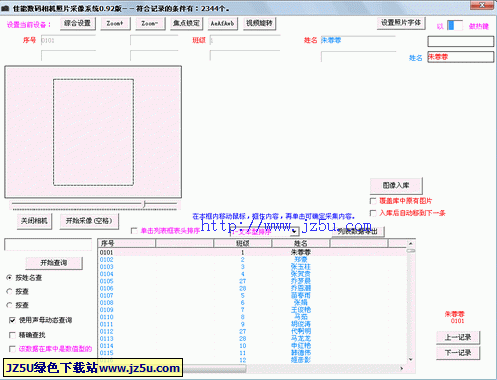Enable 覆盖库中原有图片 checkbox
This screenshot has height=380, width=497.
pyautogui.click(x=373, y=201)
